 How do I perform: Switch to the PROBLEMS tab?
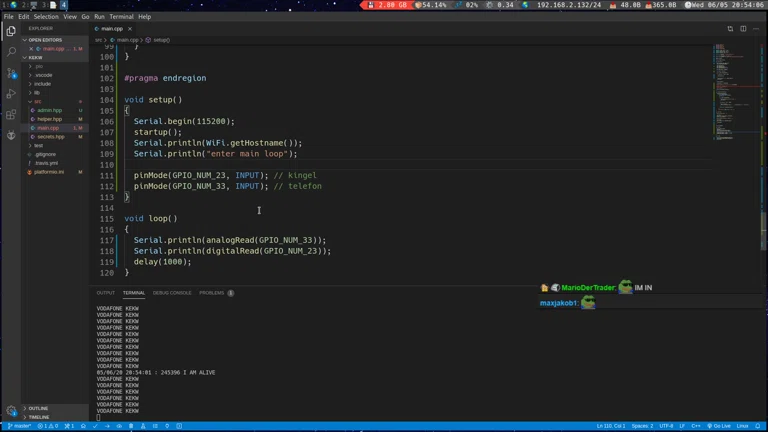212,293
